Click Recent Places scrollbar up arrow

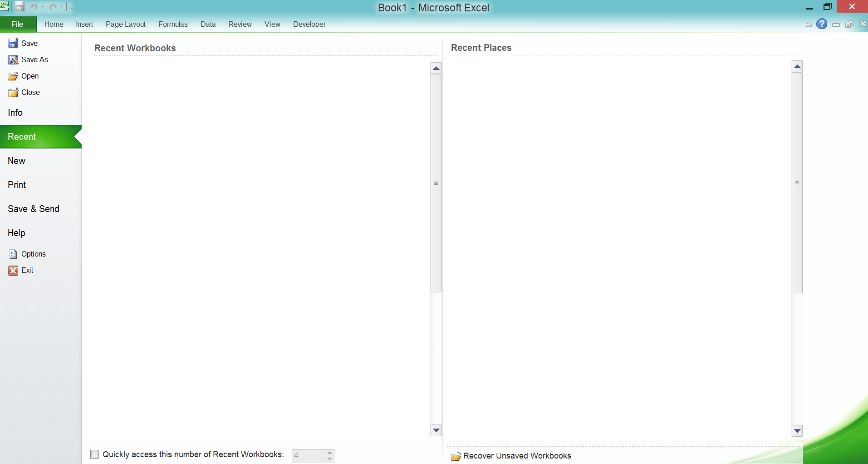pyautogui.click(x=797, y=67)
